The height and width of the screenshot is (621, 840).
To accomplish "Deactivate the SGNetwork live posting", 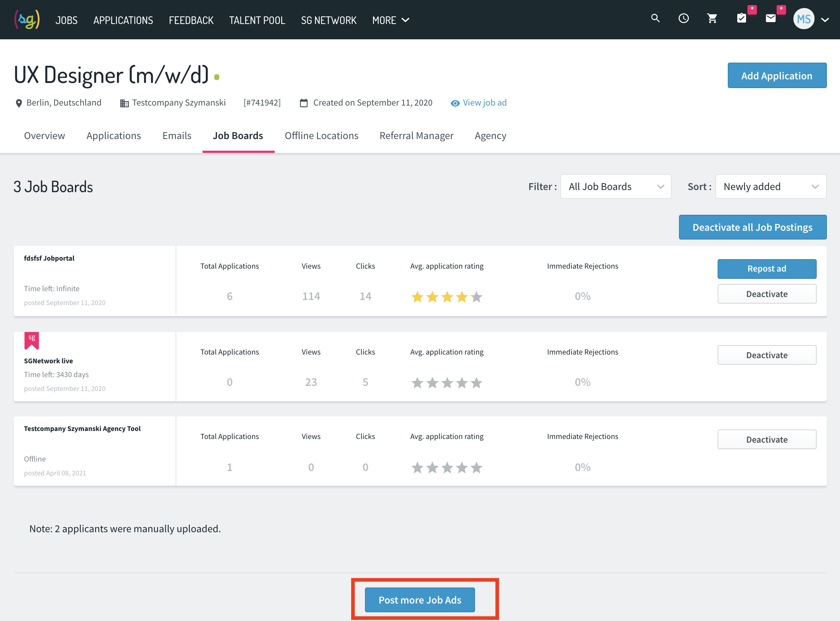I will (767, 355).
